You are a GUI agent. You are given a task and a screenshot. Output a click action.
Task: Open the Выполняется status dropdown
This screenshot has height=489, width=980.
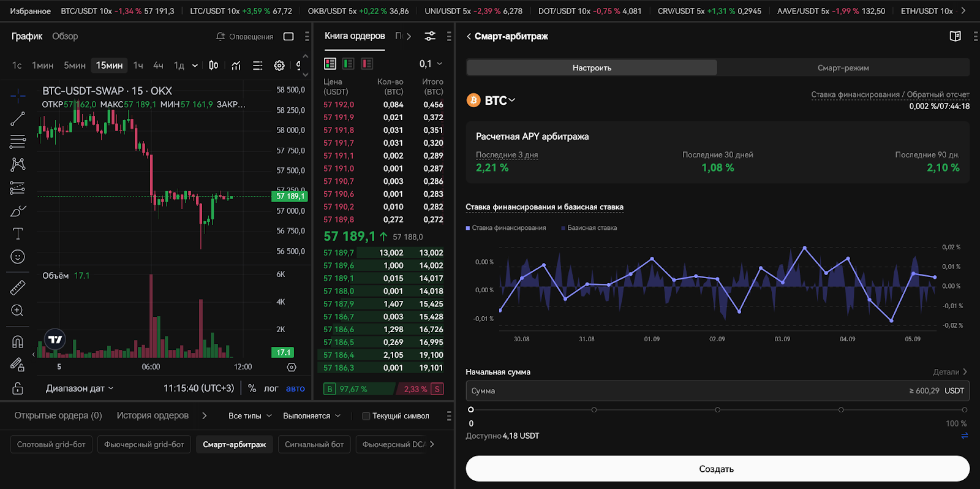pos(311,416)
